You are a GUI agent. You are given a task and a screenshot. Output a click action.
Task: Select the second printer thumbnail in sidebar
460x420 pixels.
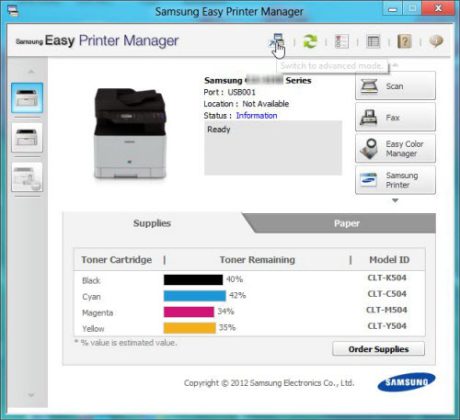point(27,137)
